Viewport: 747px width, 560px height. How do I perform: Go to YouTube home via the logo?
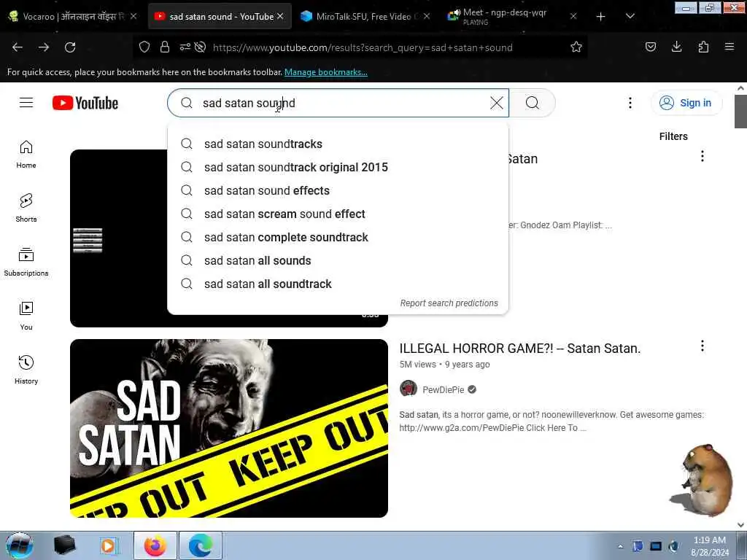[85, 103]
